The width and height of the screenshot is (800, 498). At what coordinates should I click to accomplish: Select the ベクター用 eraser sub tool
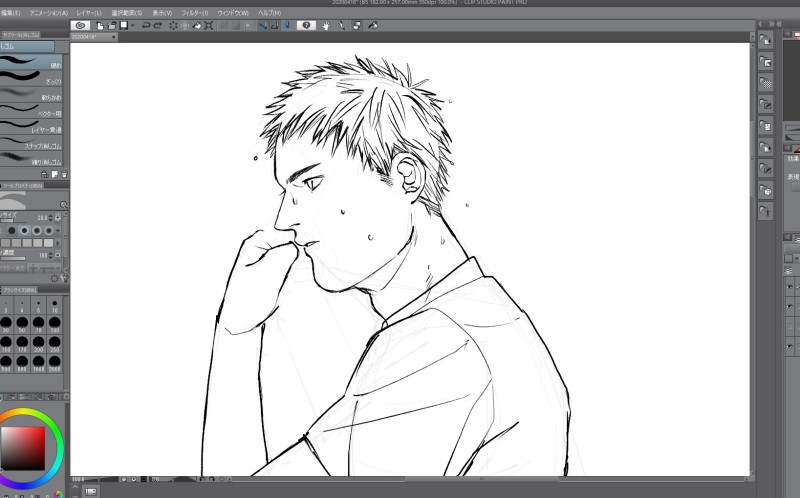pos(33,113)
